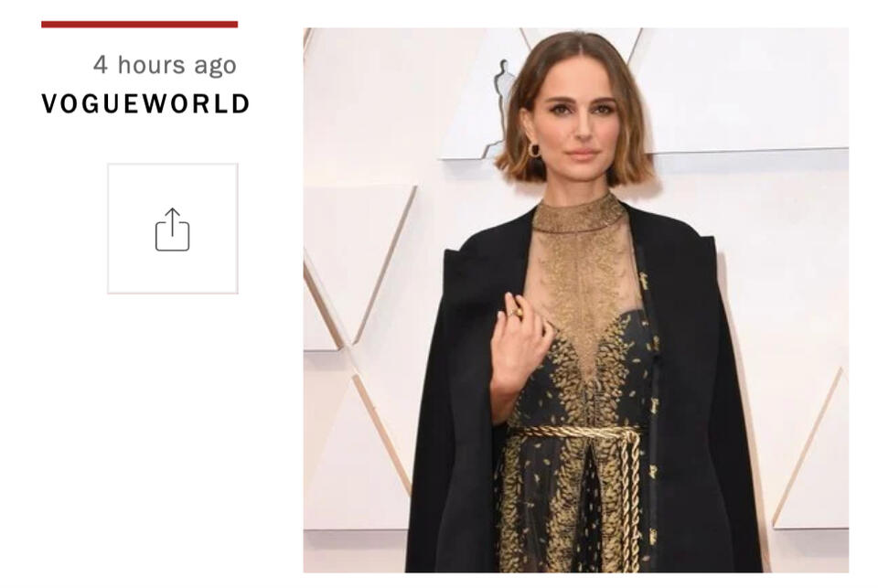
Task: Click the red divider bar above the timestamp
Action: point(139,24)
